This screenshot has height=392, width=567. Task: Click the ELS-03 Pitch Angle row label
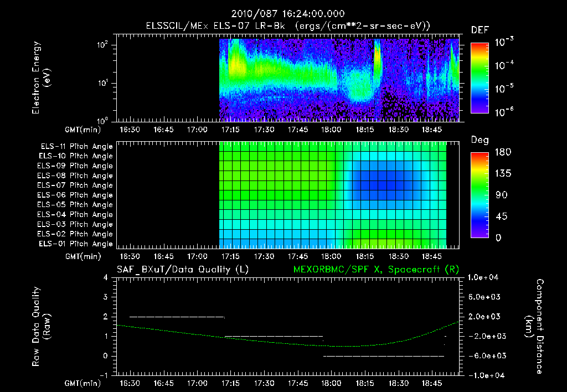75,225
